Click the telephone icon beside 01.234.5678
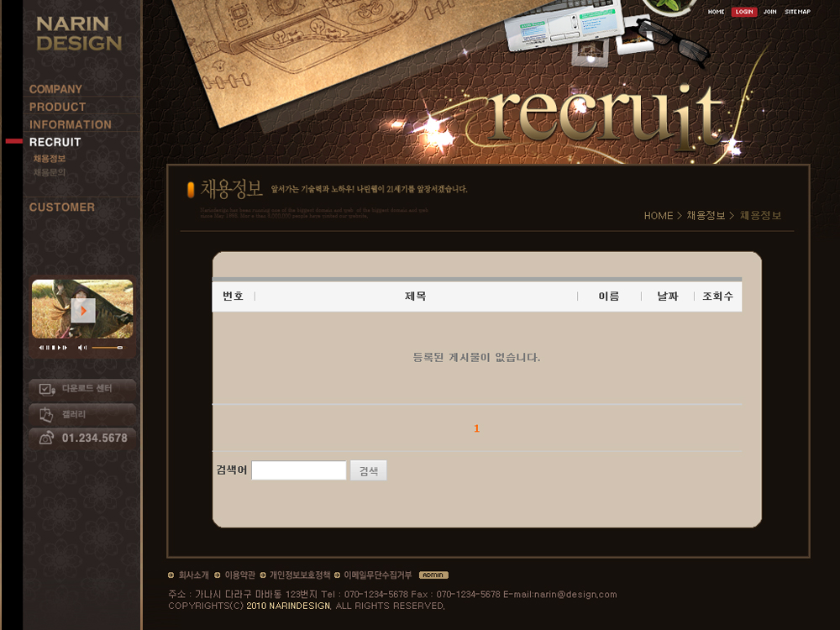Screen dimensions: 840x630 (45, 438)
